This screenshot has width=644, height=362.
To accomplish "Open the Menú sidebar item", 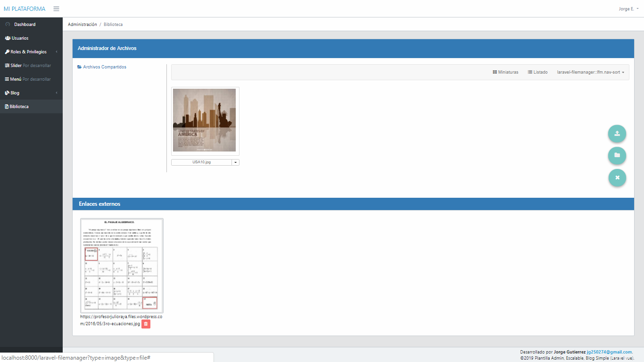I will pyautogui.click(x=31, y=79).
